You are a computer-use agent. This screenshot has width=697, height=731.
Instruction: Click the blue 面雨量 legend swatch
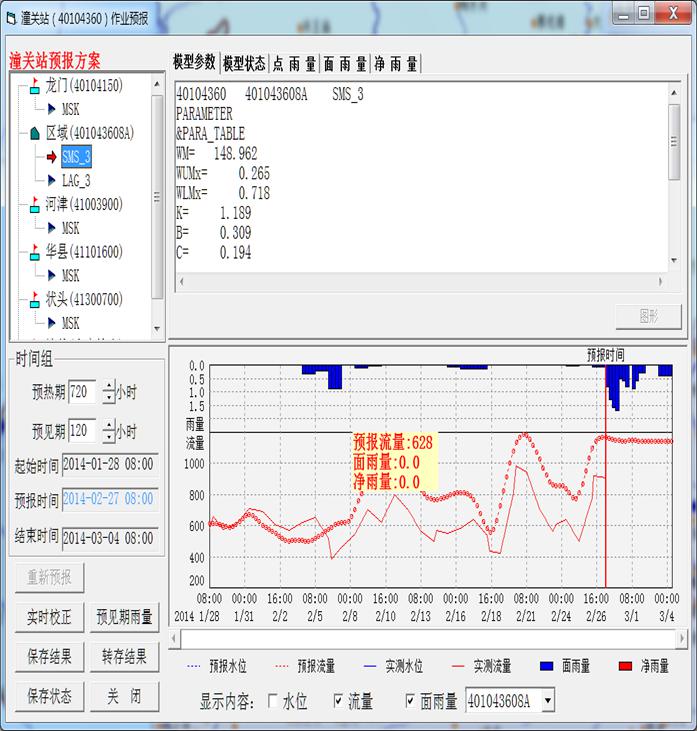(x=546, y=666)
